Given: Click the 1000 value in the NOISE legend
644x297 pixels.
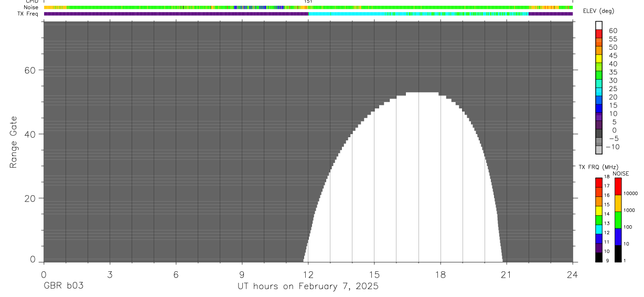Looking at the screenshot, I should coord(629,210).
